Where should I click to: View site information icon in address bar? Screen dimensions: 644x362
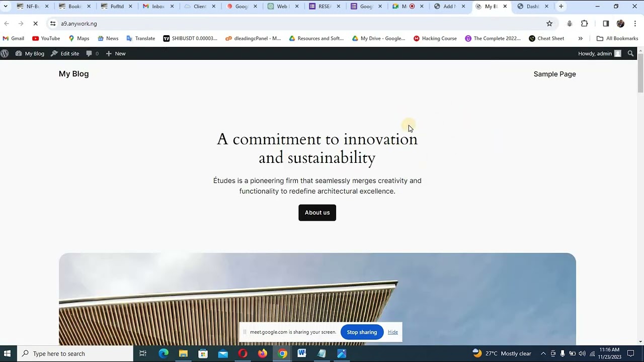coord(53,24)
